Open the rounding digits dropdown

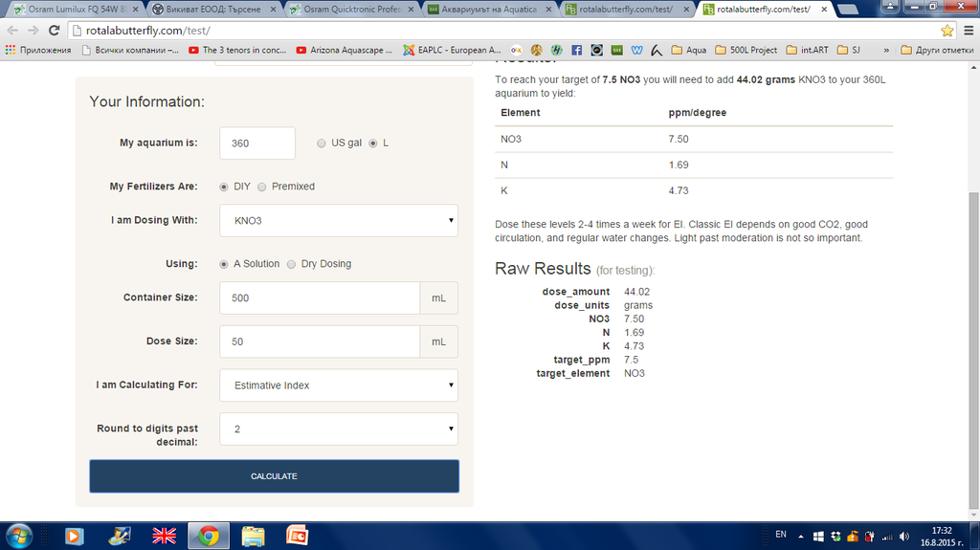[x=339, y=429]
